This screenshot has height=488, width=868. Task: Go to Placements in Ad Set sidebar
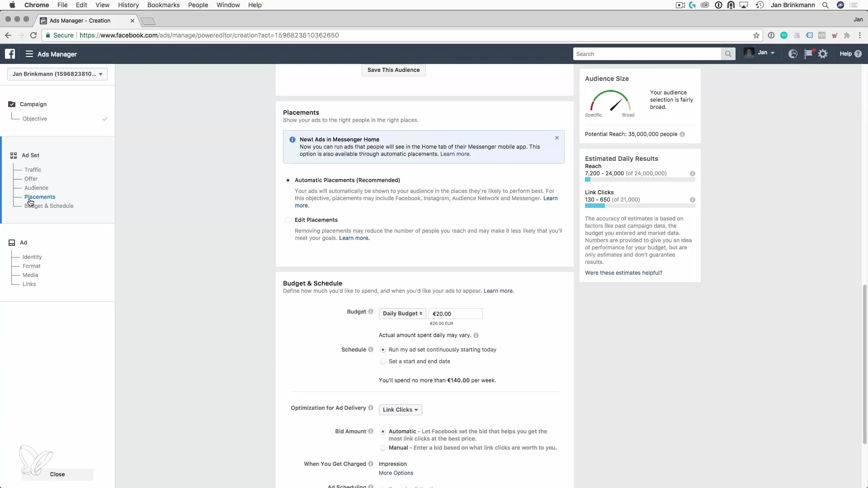tap(40, 197)
